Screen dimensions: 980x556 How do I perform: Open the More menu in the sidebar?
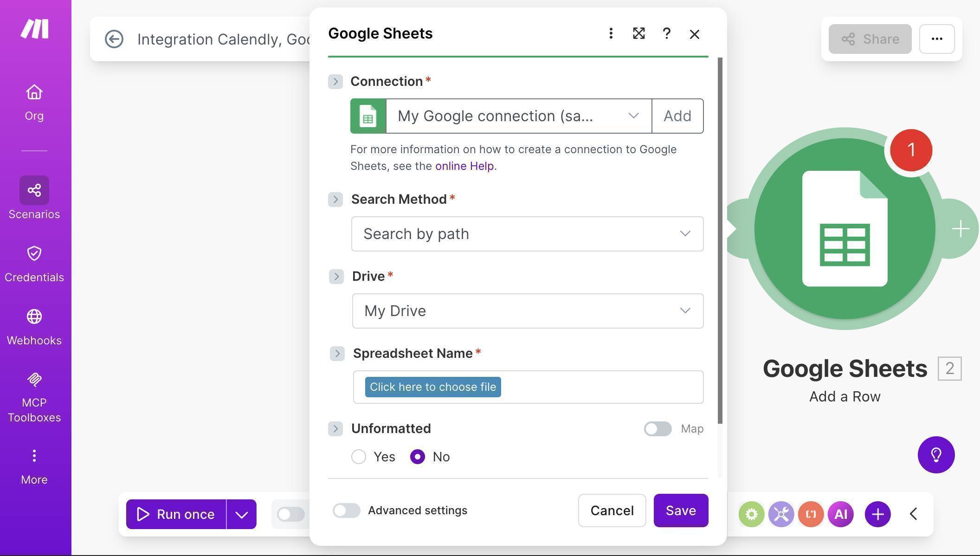coord(34,464)
